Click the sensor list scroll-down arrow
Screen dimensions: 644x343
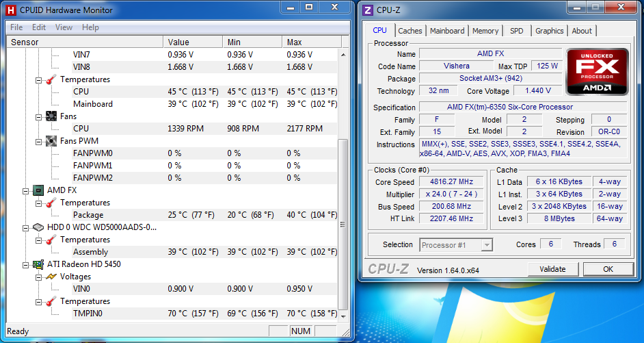[344, 315]
